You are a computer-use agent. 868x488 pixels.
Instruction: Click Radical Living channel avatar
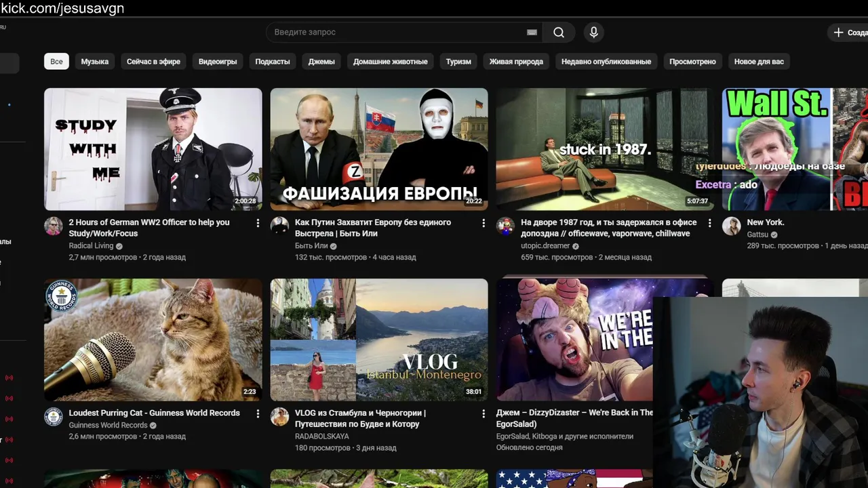(54, 226)
